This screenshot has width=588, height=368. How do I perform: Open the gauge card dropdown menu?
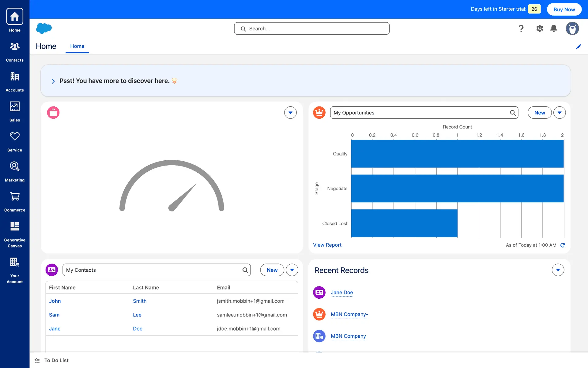point(290,113)
